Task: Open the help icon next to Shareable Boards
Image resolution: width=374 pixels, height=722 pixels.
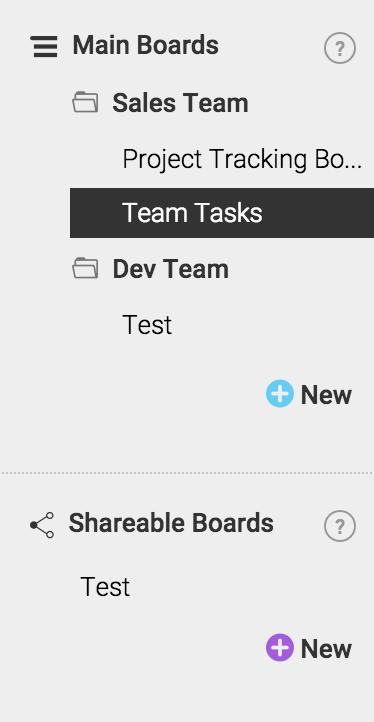Action: click(340, 525)
